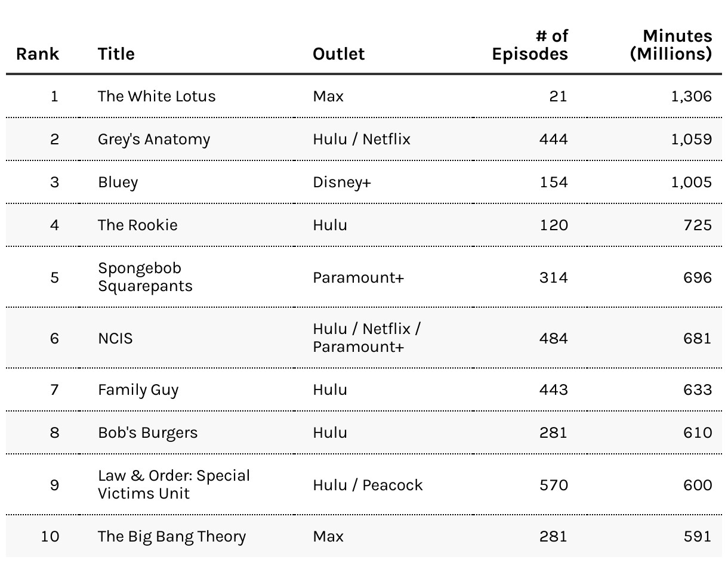Click the Family Guy title
Viewport: 728px width, 563px height.
(x=138, y=390)
